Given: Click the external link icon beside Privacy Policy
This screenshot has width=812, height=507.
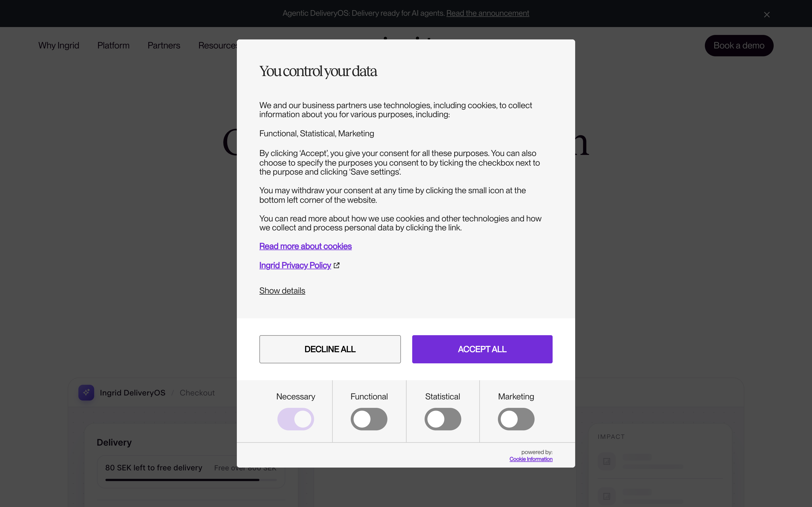Looking at the screenshot, I should click(x=337, y=265).
